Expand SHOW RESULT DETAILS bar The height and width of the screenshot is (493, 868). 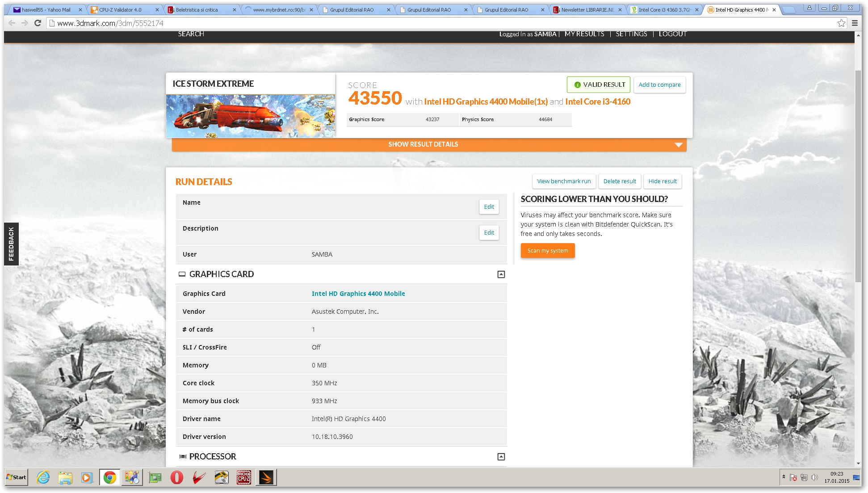coord(429,144)
